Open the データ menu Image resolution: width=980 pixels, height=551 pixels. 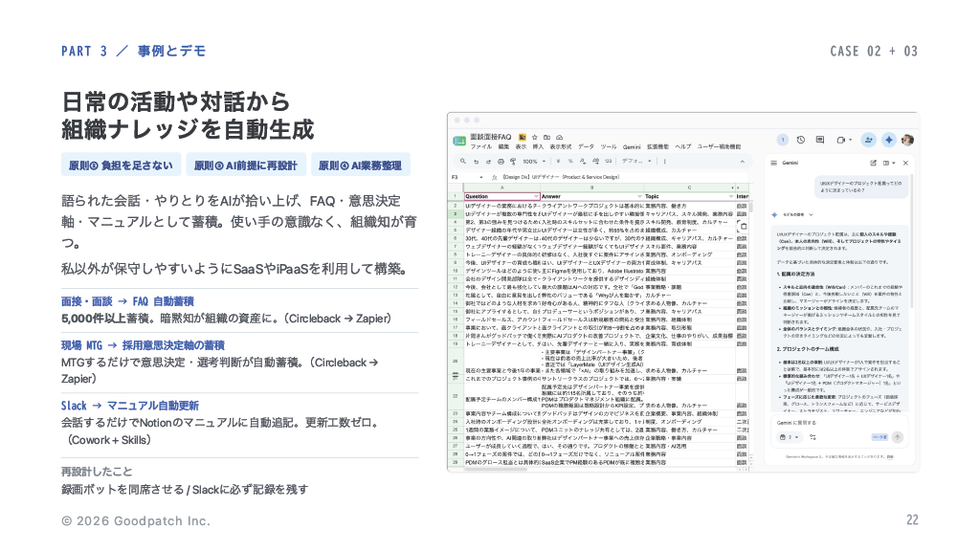click(586, 146)
